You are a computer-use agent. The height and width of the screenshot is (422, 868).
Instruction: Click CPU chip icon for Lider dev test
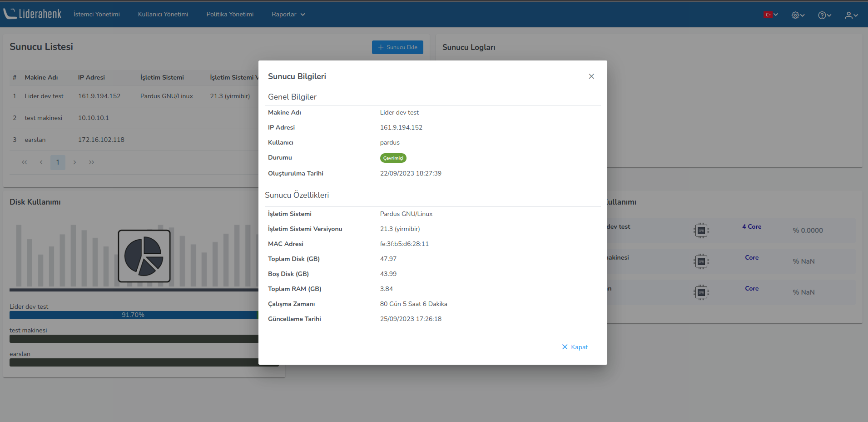pyautogui.click(x=701, y=231)
